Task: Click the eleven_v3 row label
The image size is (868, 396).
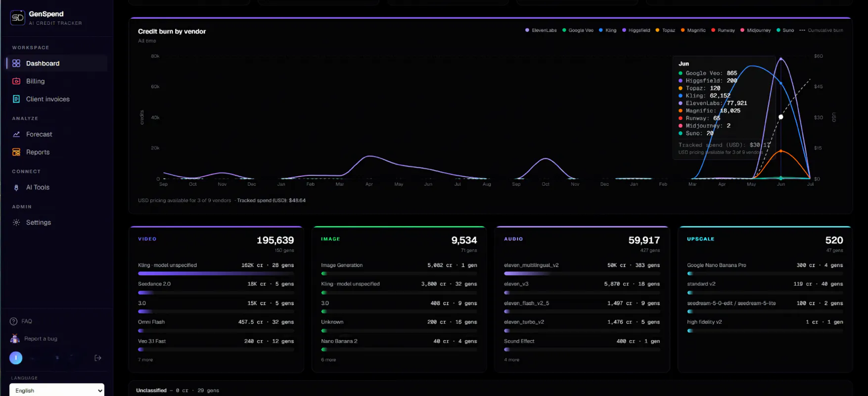Action: tap(516, 284)
